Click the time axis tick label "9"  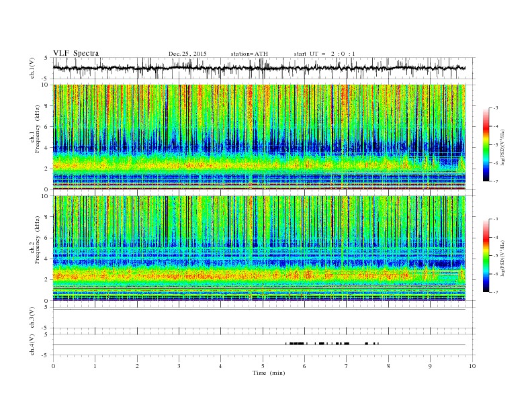pos(430,366)
